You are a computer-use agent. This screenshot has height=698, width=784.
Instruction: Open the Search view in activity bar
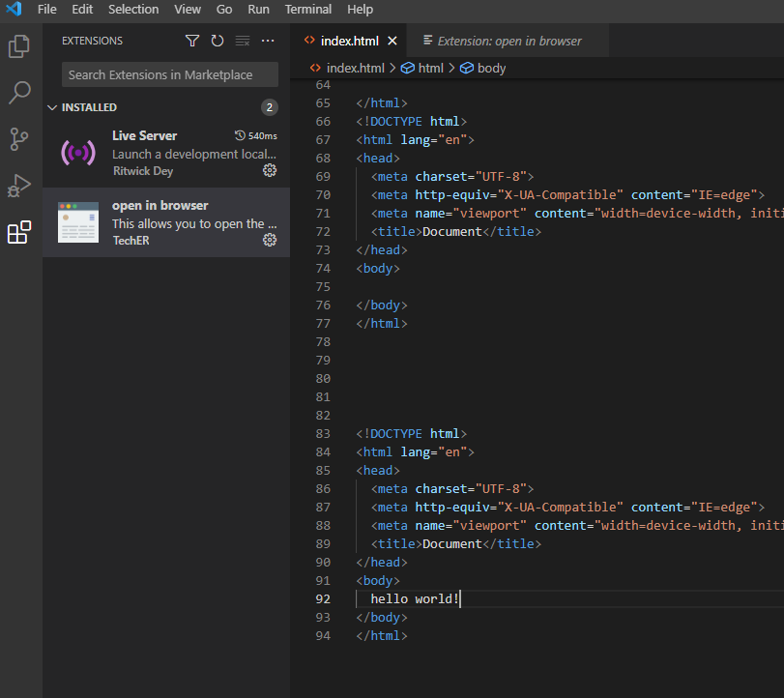[x=19, y=93]
